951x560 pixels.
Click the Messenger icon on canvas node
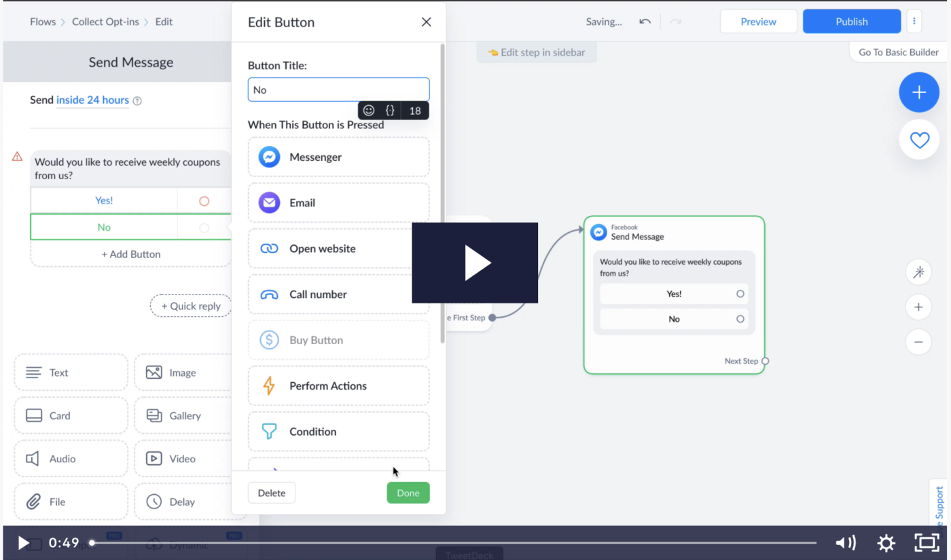click(598, 232)
